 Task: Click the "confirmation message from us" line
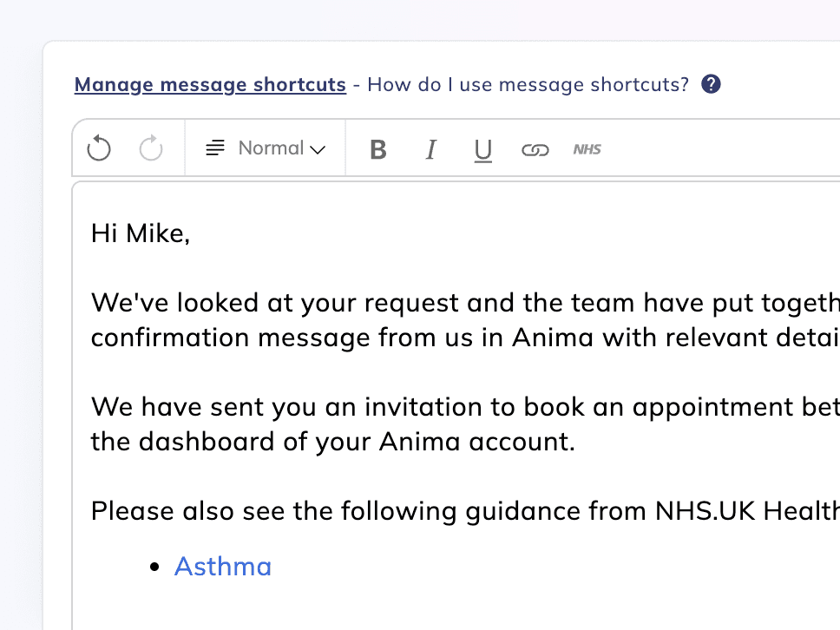click(x=434, y=338)
